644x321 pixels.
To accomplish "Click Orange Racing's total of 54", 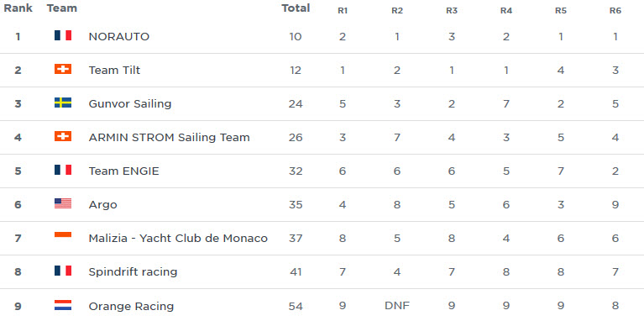I will pyautogui.click(x=296, y=306).
